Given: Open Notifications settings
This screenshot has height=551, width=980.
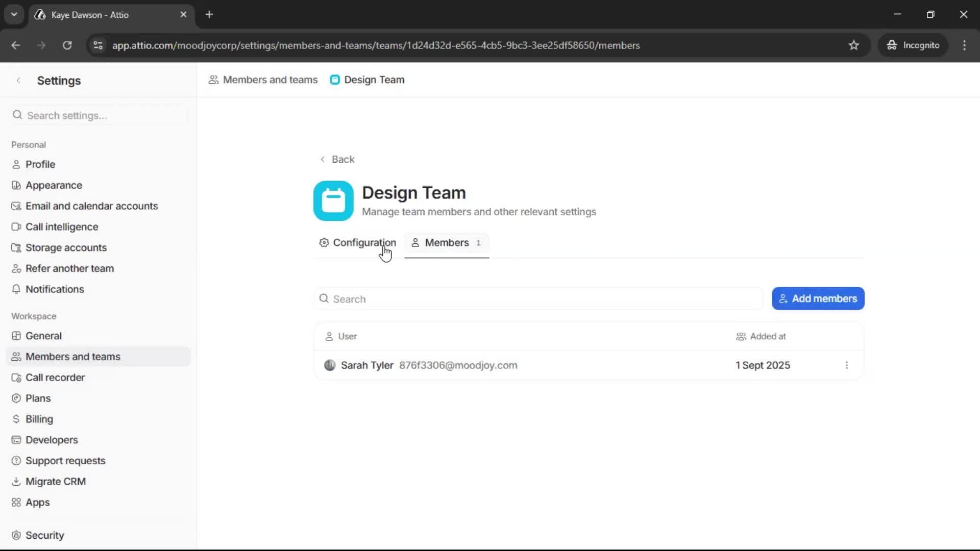Looking at the screenshot, I should coord(54,289).
